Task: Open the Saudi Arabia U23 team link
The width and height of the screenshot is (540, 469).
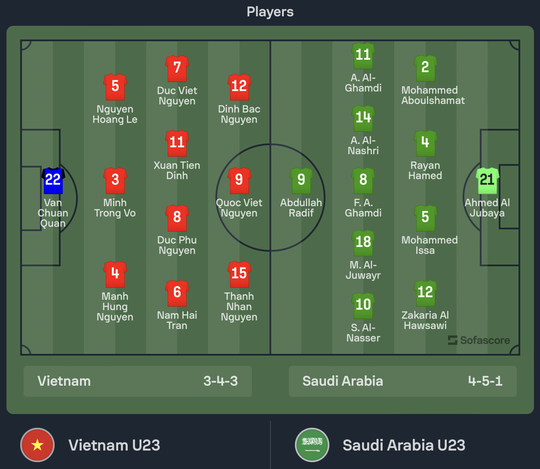Action: (x=404, y=445)
